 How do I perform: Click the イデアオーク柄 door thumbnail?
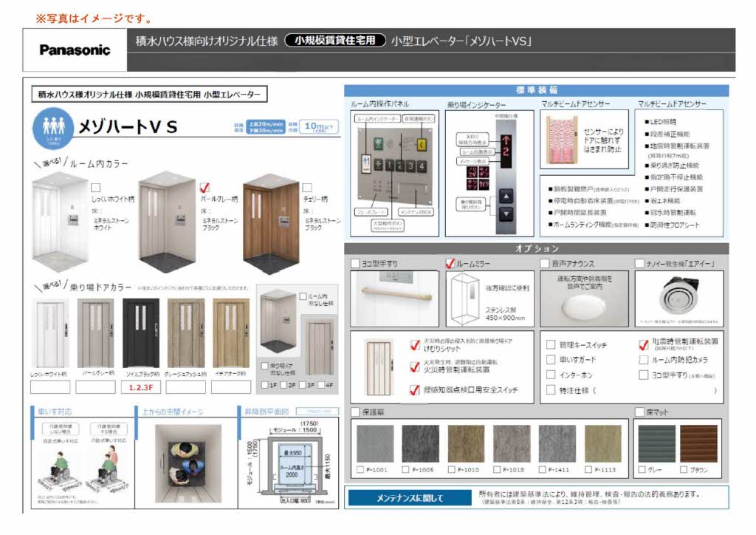(x=231, y=333)
